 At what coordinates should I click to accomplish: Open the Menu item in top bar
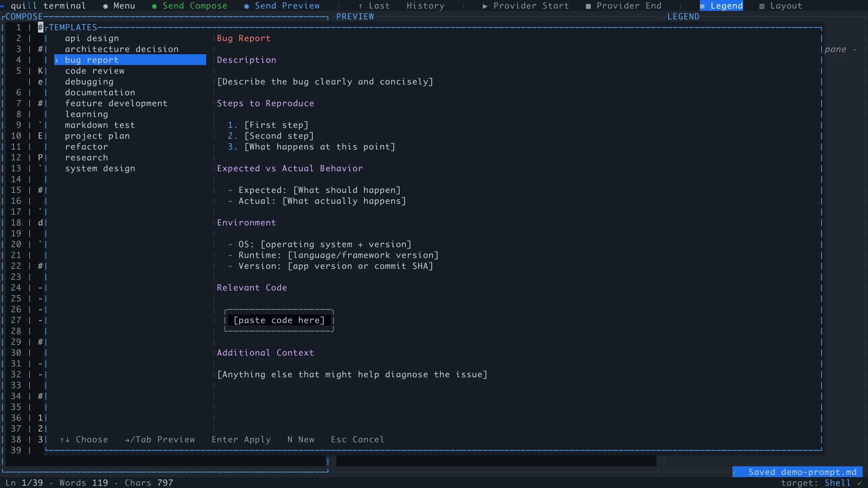[119, 6]
